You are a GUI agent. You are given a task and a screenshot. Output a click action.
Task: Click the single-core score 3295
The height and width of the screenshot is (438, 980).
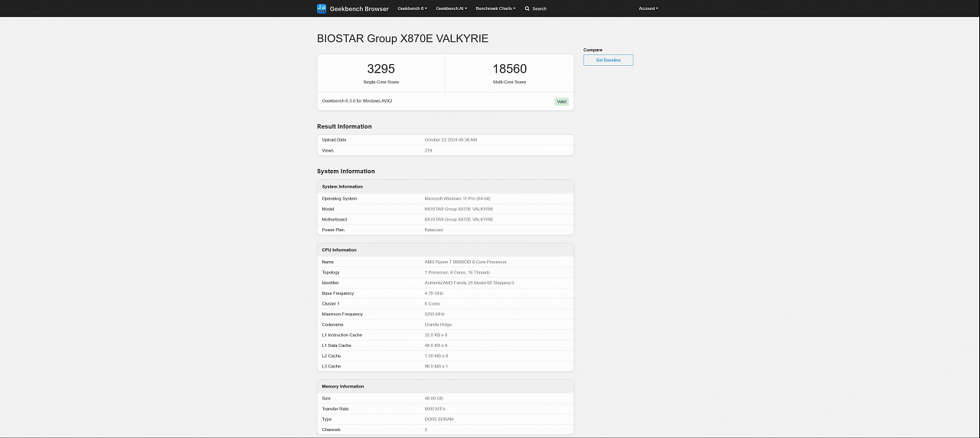381,69
